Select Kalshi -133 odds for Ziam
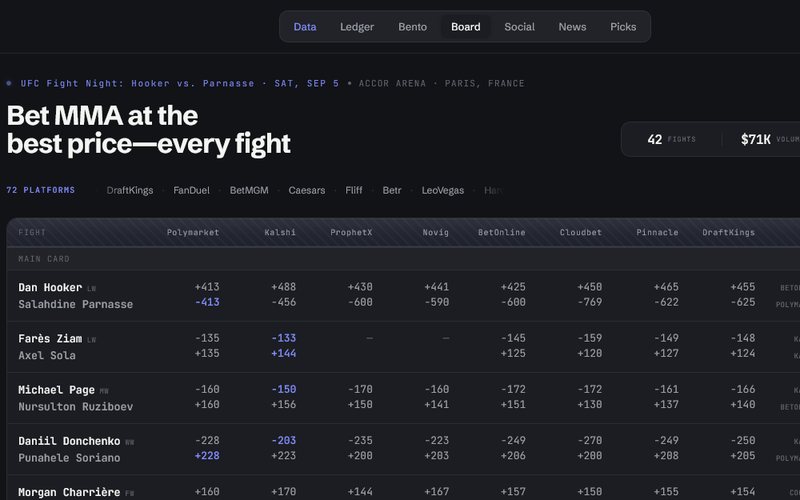Image resolution: width=800 pixels, height=500 pixels. coord(284,338)
